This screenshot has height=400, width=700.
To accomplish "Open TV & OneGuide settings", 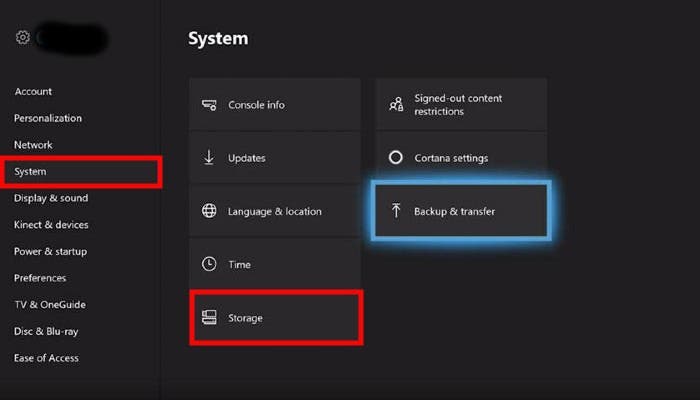I will 50,305.
